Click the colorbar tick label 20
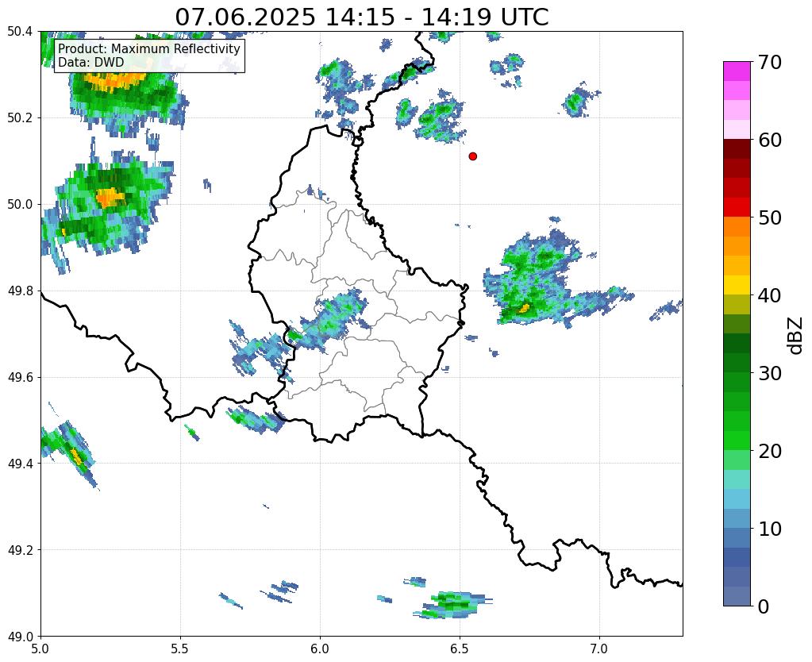Viewport: 812px width, 662px height. (770, 451)
